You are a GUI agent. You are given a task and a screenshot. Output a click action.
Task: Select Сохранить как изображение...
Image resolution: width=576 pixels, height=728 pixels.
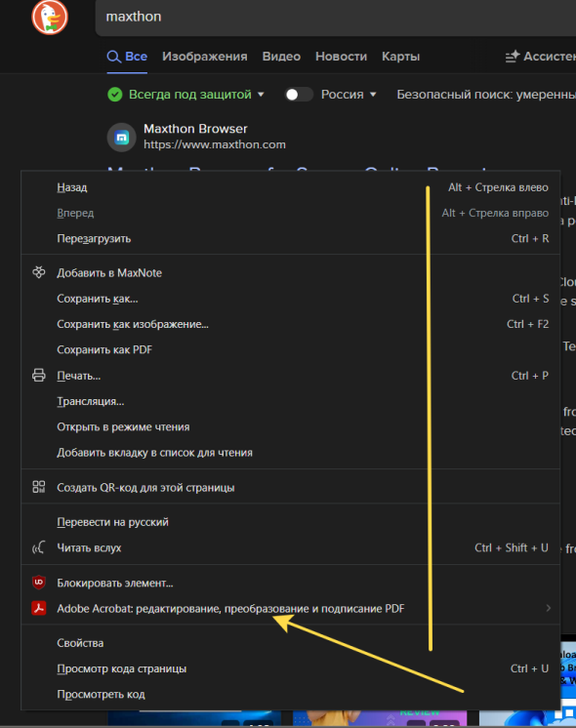click(290, 324)
